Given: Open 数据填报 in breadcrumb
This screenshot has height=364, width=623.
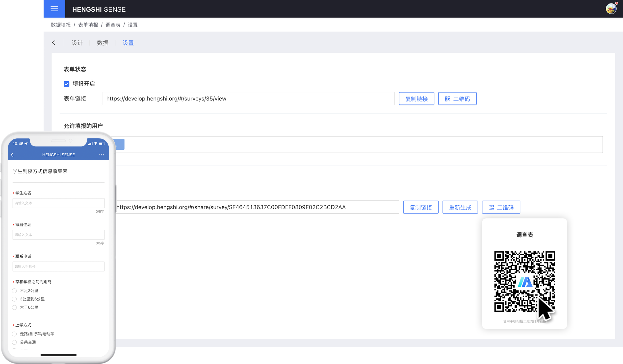Looking at the screenshot, I should click(x=61, y=25).
